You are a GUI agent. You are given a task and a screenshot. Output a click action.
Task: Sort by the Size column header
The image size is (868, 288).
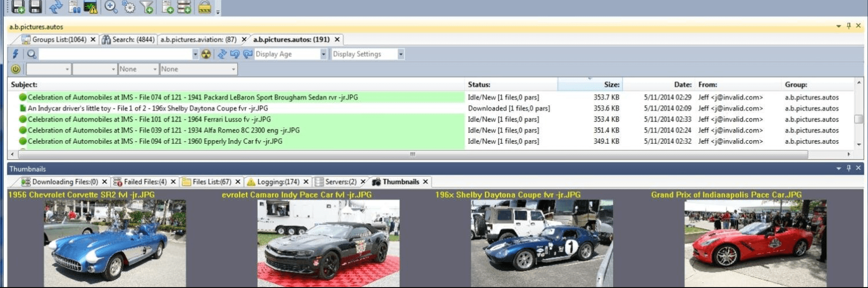(x=590, y=84)
